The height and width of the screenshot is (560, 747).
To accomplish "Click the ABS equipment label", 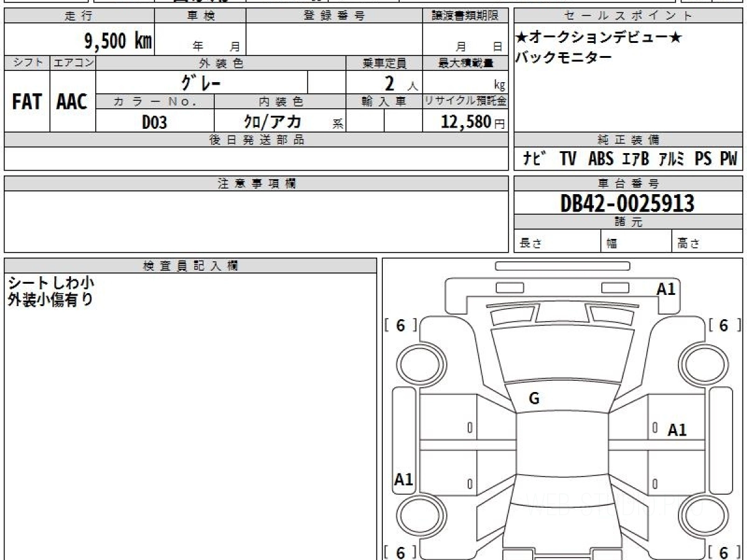I will [x=601, y=159].
